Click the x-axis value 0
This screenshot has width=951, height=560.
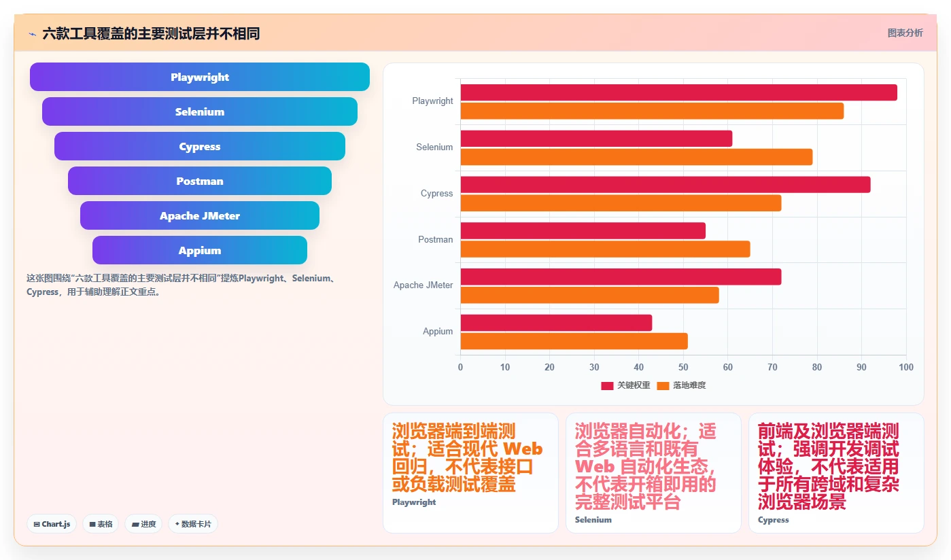(460, 367)
